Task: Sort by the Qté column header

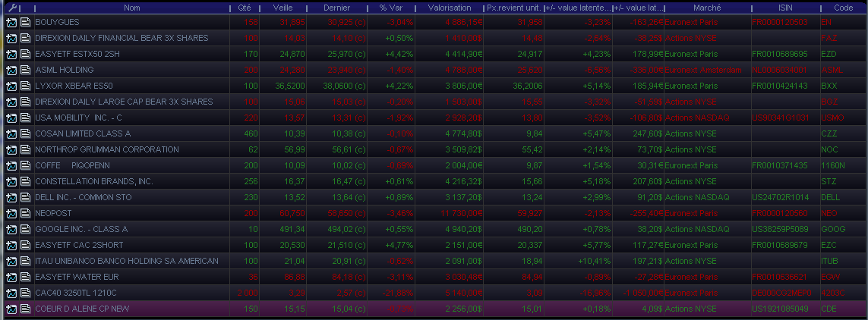Action: click(244, 8)
